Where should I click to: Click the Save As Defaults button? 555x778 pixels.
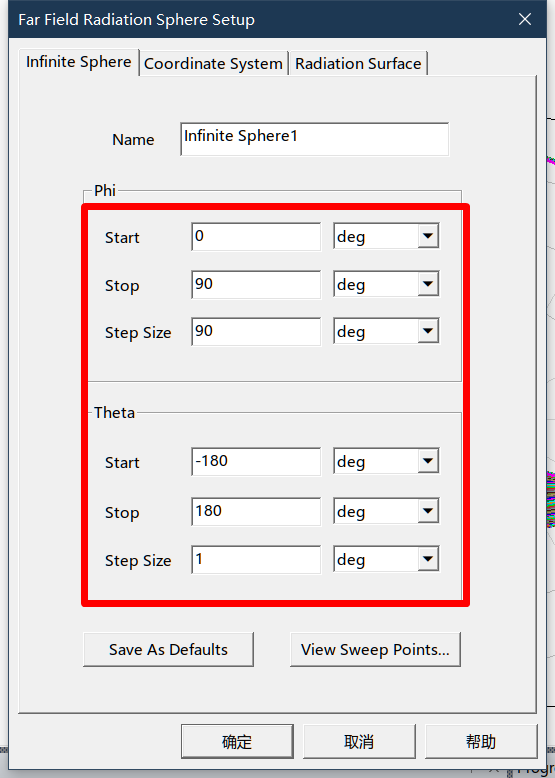point(168,649)
